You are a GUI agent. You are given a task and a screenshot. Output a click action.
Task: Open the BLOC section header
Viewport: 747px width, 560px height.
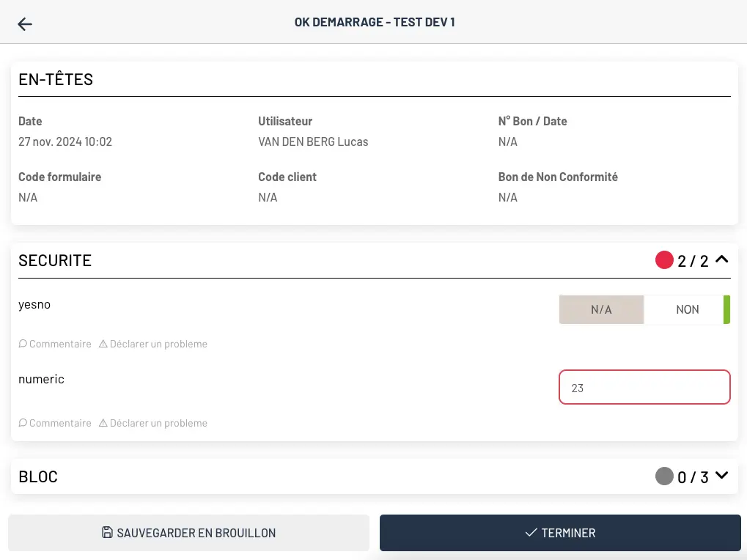point(375,476)
